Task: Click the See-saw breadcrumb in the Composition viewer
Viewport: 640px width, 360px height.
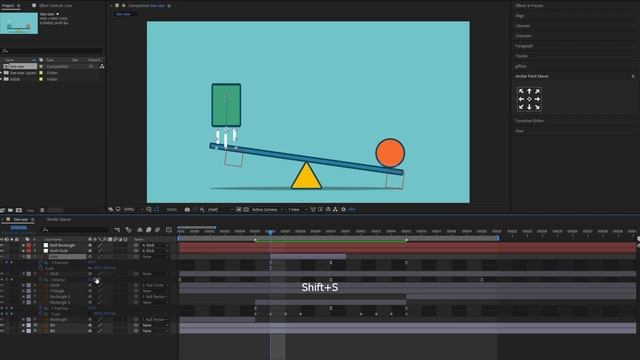Action: [x=123, y=14]
